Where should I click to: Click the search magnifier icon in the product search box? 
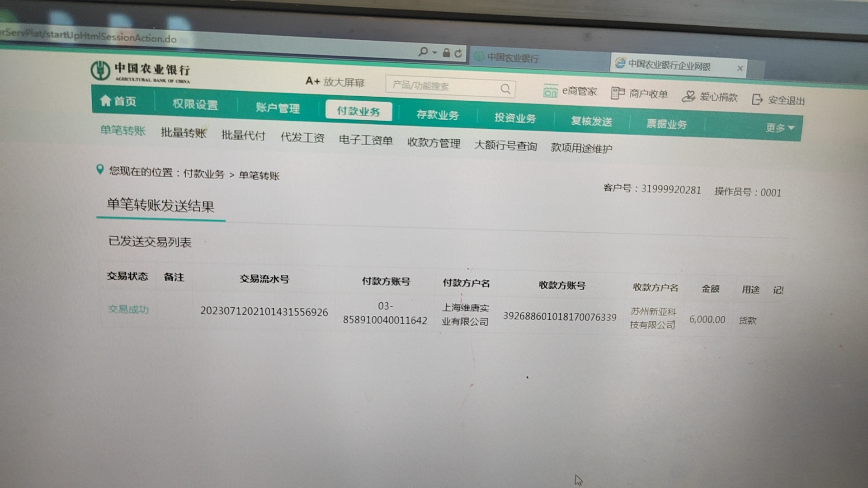505,89
